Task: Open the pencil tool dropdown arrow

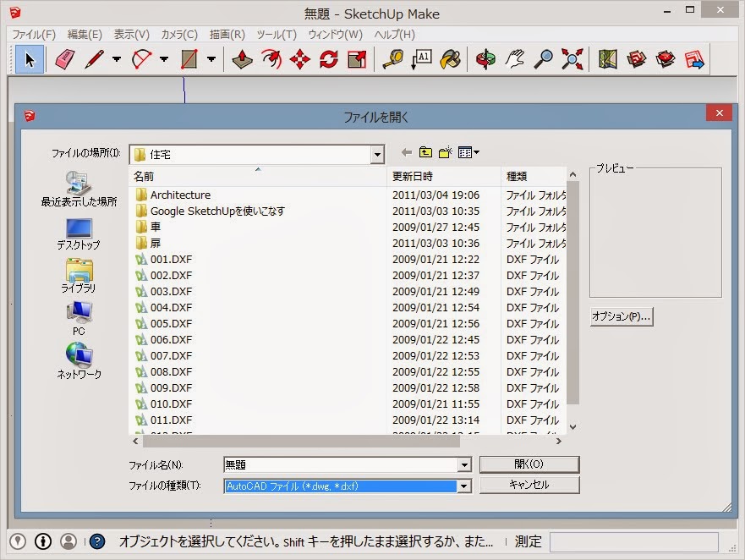Action: tap(117, 59)
